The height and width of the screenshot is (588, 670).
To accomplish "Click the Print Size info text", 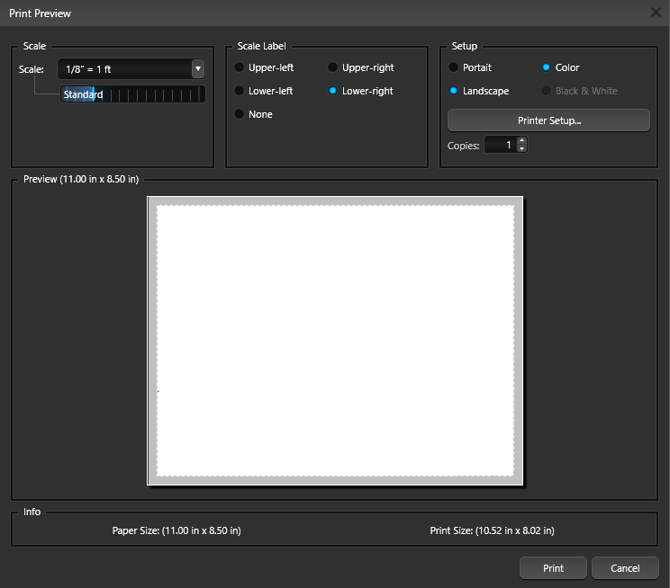I will (492, 530).
